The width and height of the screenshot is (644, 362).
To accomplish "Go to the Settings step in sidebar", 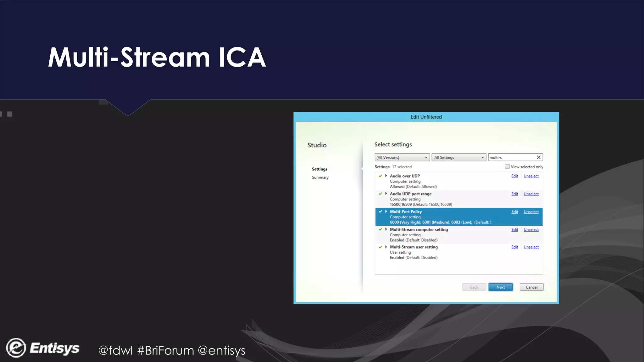I will (x=319, y=169).
